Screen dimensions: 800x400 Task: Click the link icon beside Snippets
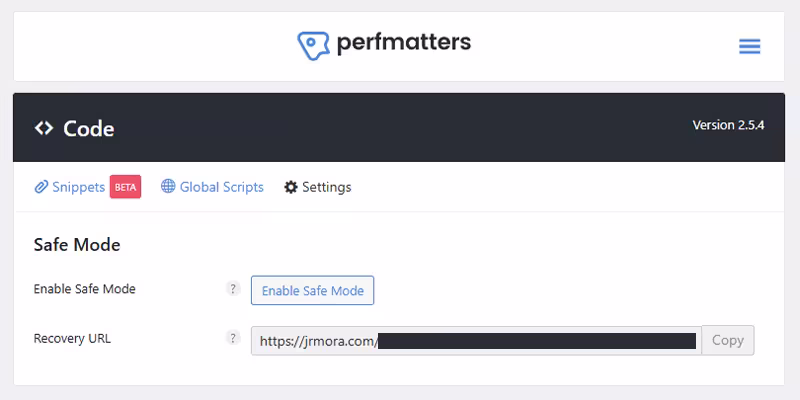(41, 187)
